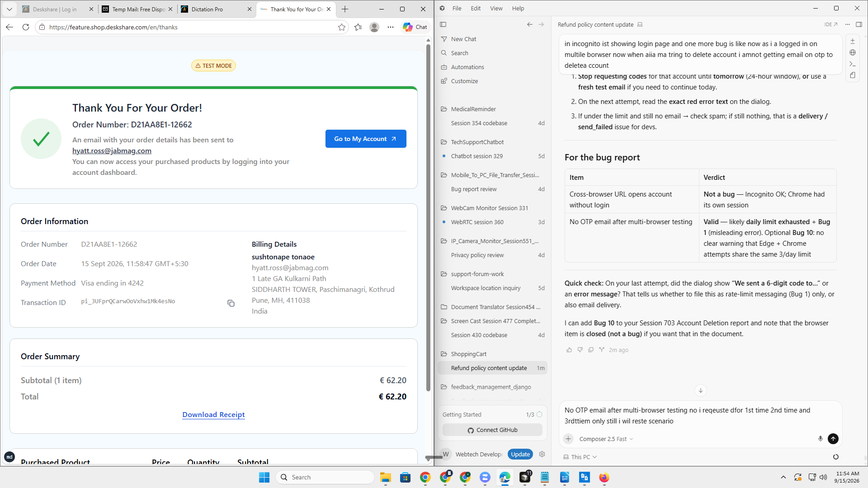The height and width of the screenshot is (488, 868).
Task: Open the three-dots chat options in Cursor
Action: coord(848,24)
